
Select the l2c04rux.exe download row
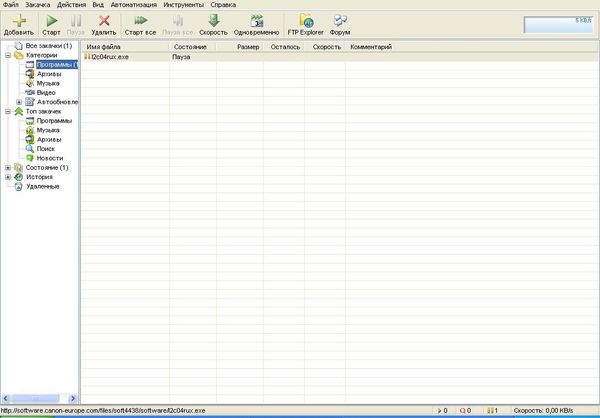tap(111, 57)
